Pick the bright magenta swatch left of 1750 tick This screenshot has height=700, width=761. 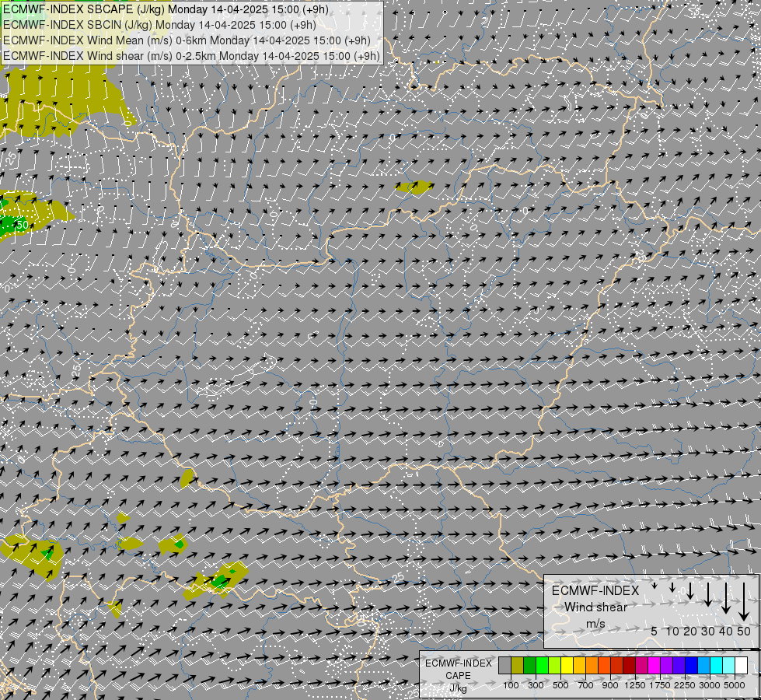pyautogui.click(x=655, y=666)
